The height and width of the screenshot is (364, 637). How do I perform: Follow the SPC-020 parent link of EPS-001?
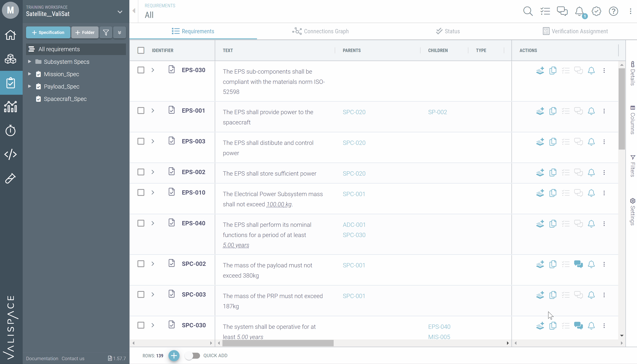point(354,112)
